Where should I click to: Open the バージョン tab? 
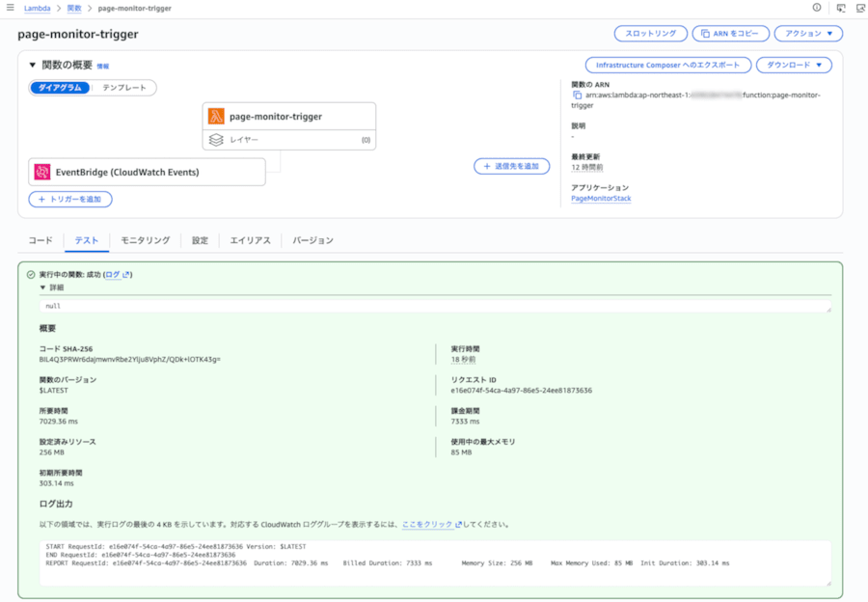coord(312,240)
